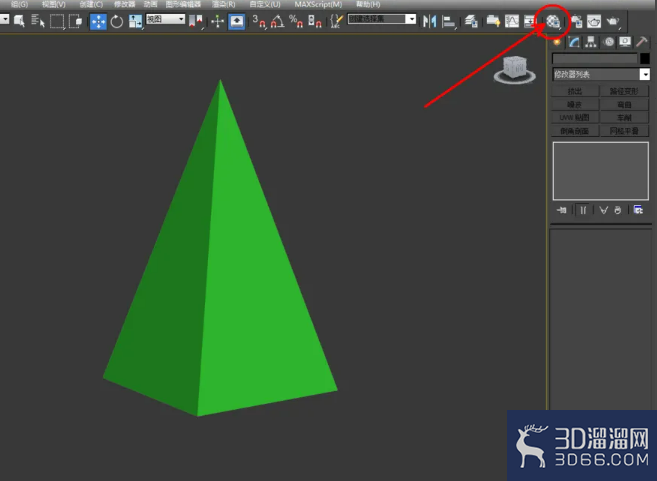Open the 修改器 Modifiers menu
This screenshot has width=657, height=481.
pos(124,5)
